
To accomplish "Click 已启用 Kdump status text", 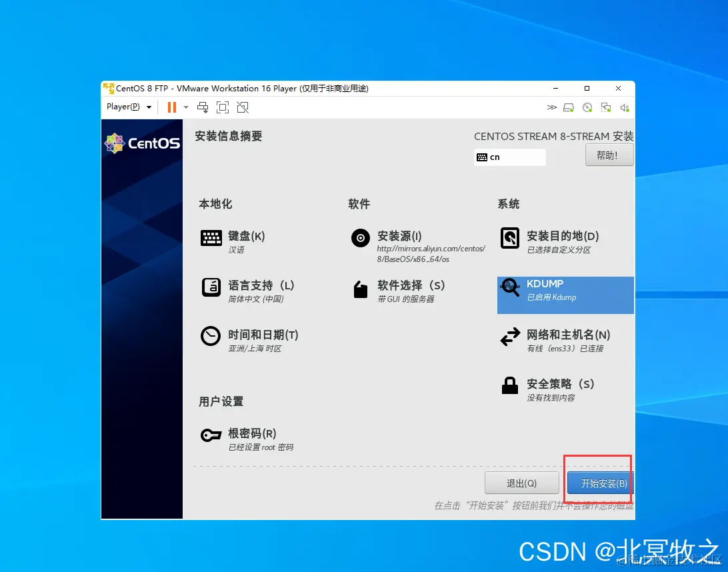I will [551, 297].
